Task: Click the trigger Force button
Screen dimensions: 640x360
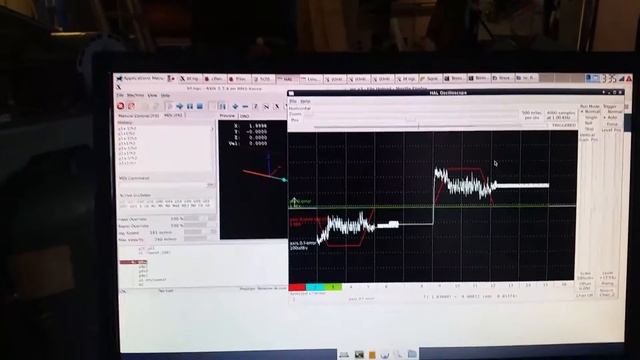Action: 612,124
